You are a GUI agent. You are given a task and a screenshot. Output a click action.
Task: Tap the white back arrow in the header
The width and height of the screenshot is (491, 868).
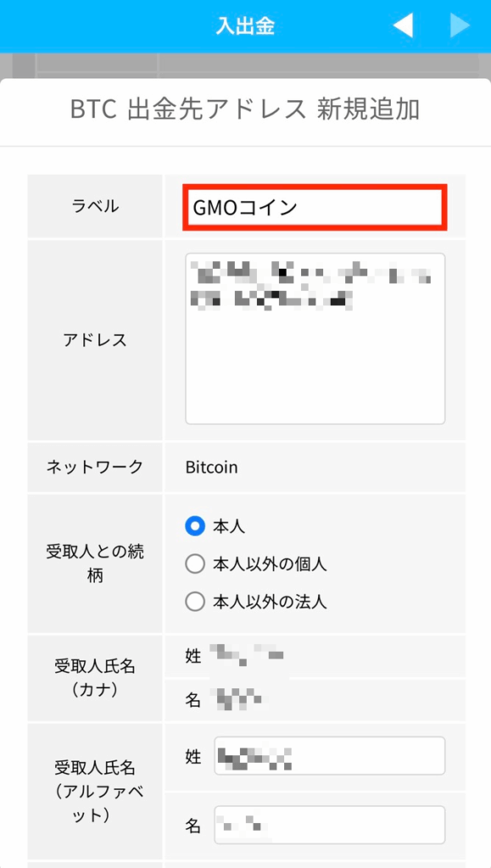[x=402, y=25]
